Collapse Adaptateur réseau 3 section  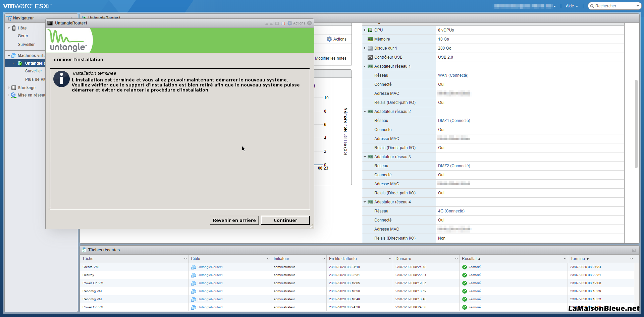coord(365,157)
